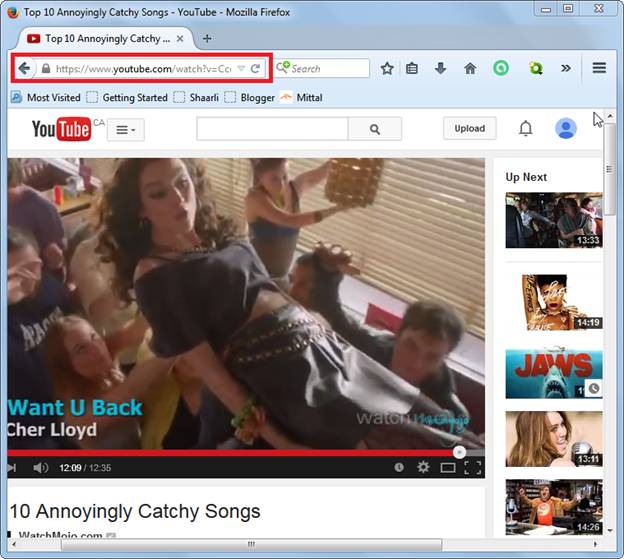
Task: Click the Watch Later clock in player
Action: 399,467
